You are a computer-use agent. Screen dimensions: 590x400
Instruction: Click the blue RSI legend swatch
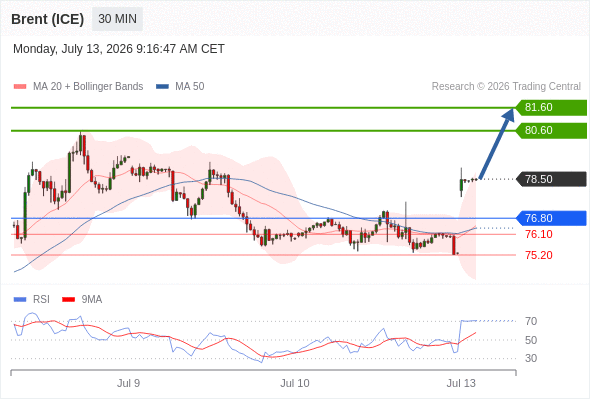(x=20, y=300)
